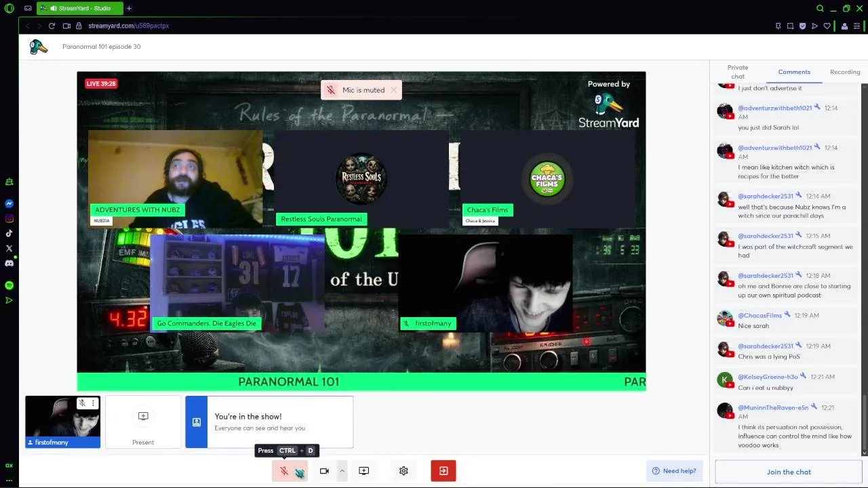Reload the page

coord(52,26)
